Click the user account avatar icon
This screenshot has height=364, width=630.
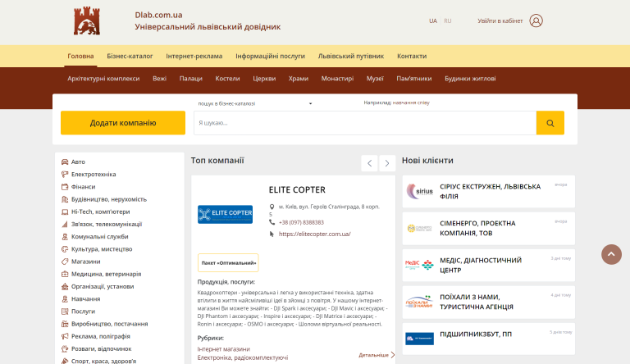click(536, 20)
